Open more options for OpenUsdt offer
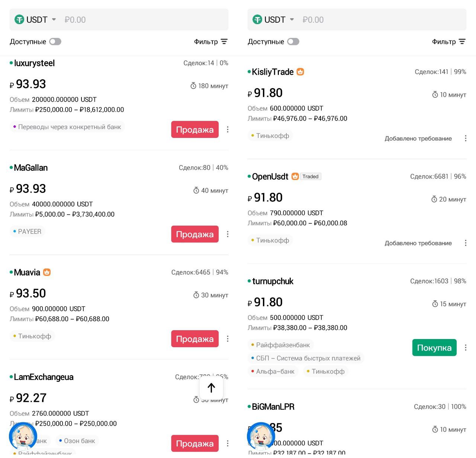This screenshot has height=458, width=476. 466,243
